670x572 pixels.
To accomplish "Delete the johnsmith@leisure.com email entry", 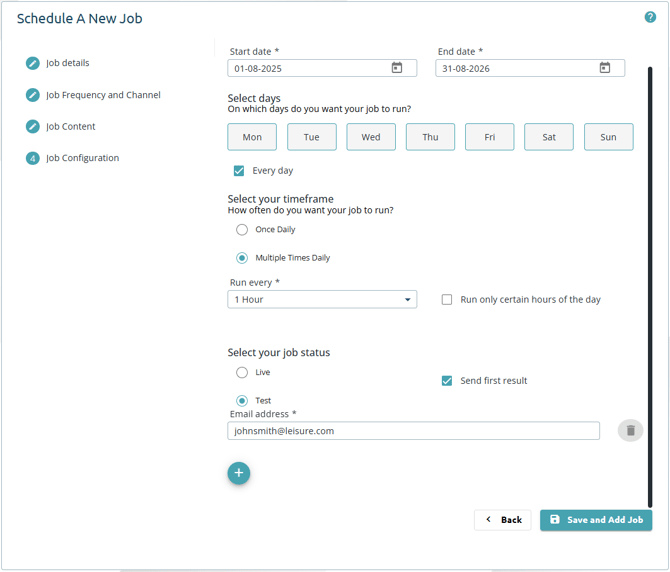I will click(630, 430).
